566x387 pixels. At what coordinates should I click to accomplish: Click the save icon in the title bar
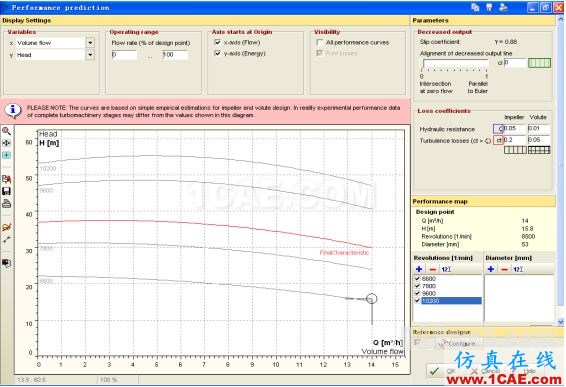[489, 7]
